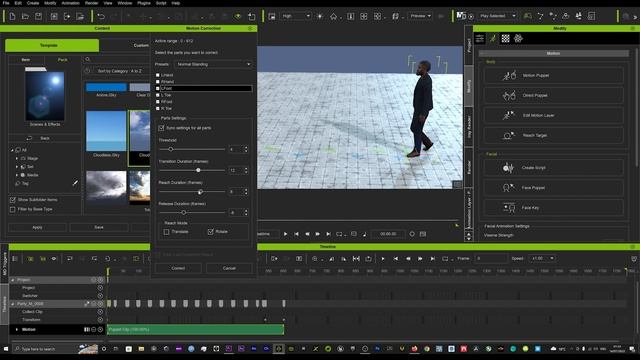The height and width of the screenshot is (360, 640).
Task: Open the File menu
Action: pyautogui.click(x=6, y=3)
